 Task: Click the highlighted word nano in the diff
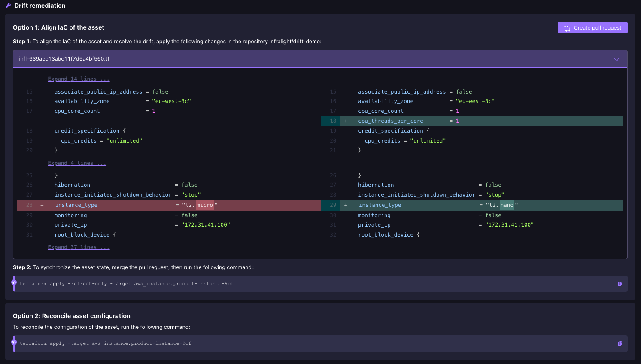point(507,205)
